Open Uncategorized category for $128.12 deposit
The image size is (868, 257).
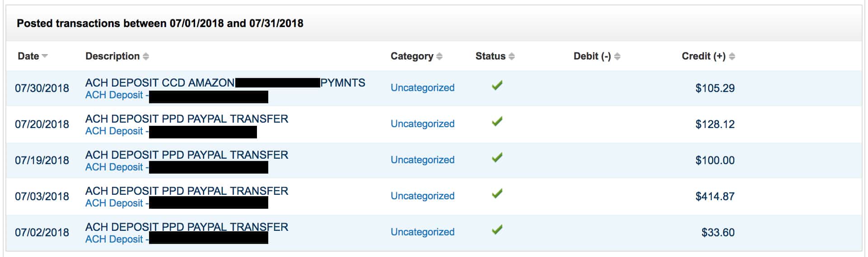point(422,124)
